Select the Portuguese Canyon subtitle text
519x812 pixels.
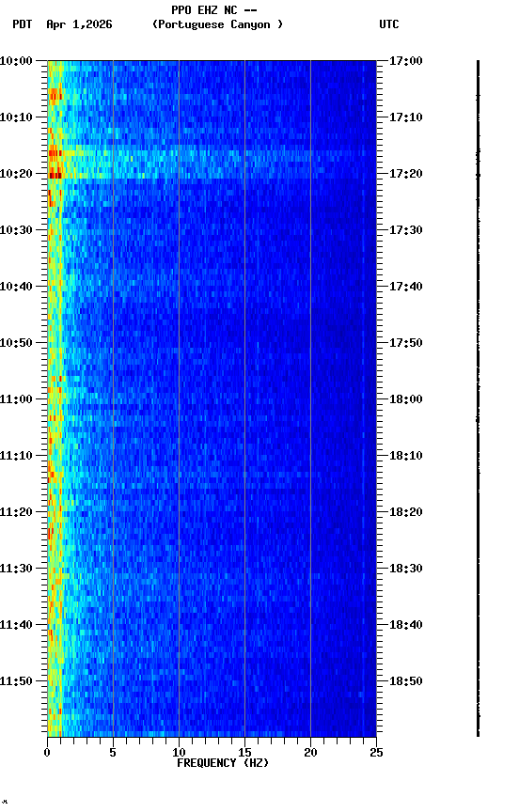point(217,24)
